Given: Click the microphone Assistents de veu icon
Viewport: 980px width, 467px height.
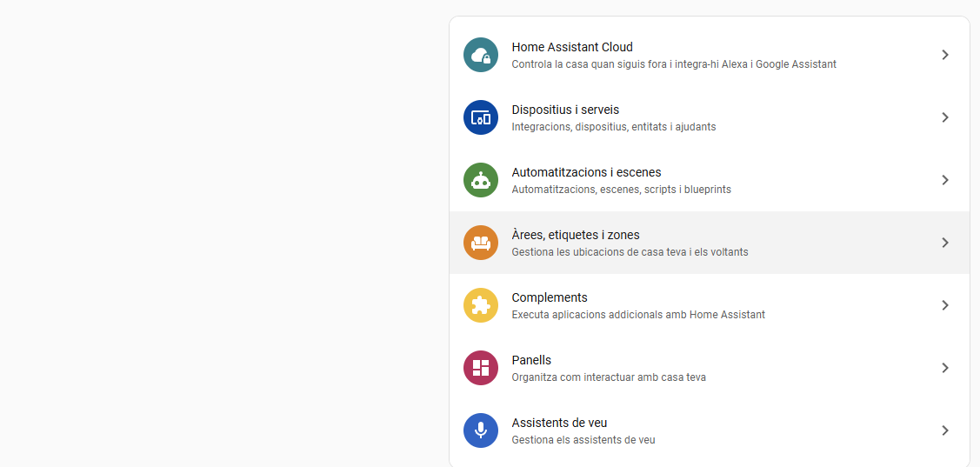Looking at the screenshot, I should (x=481, y=430).
